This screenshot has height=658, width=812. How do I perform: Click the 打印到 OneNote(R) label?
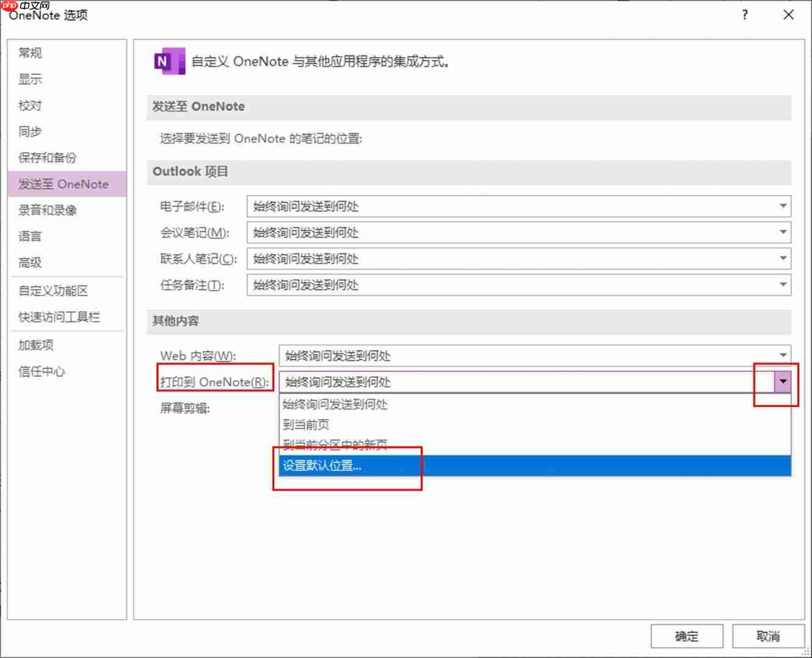[215, 382]
